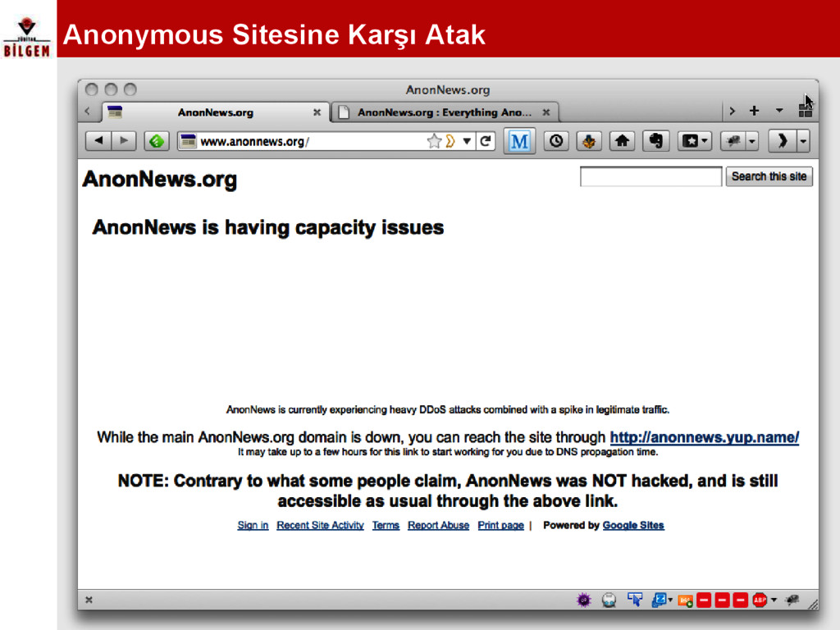Click the site favicon in address bar
Screen dimensions: 840x630
click(x=188, y=141)
